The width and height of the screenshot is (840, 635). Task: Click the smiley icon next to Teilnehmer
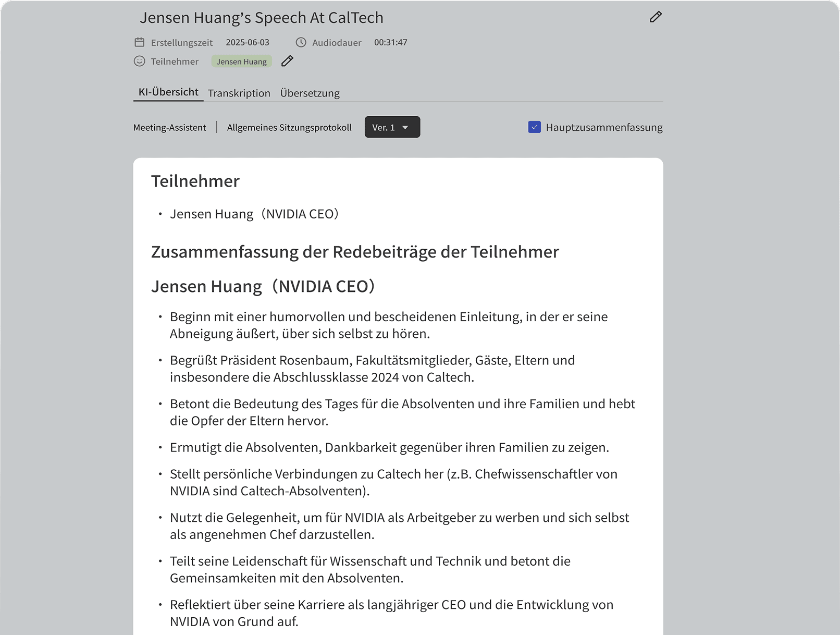coord(139,61)
